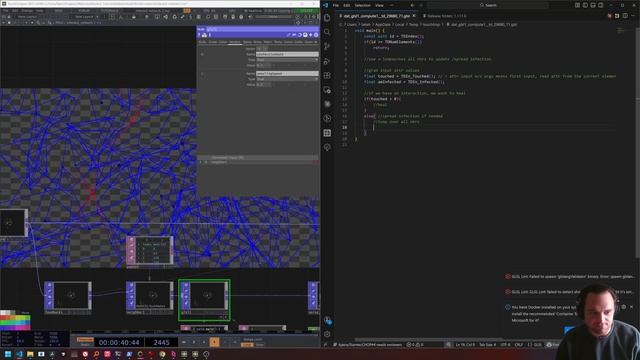Expand the first vector parameter block
This screenshot has width=640, height=360.
(x=202, y=54)
